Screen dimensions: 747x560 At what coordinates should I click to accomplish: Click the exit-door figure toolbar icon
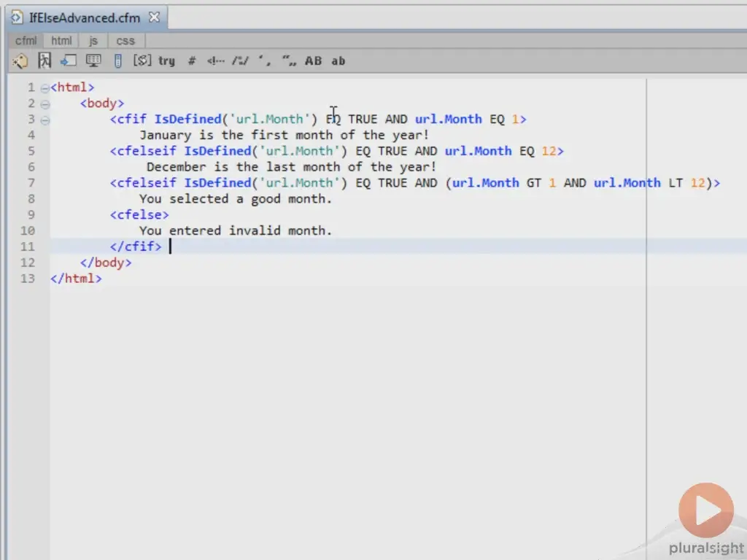coord(44,61)
